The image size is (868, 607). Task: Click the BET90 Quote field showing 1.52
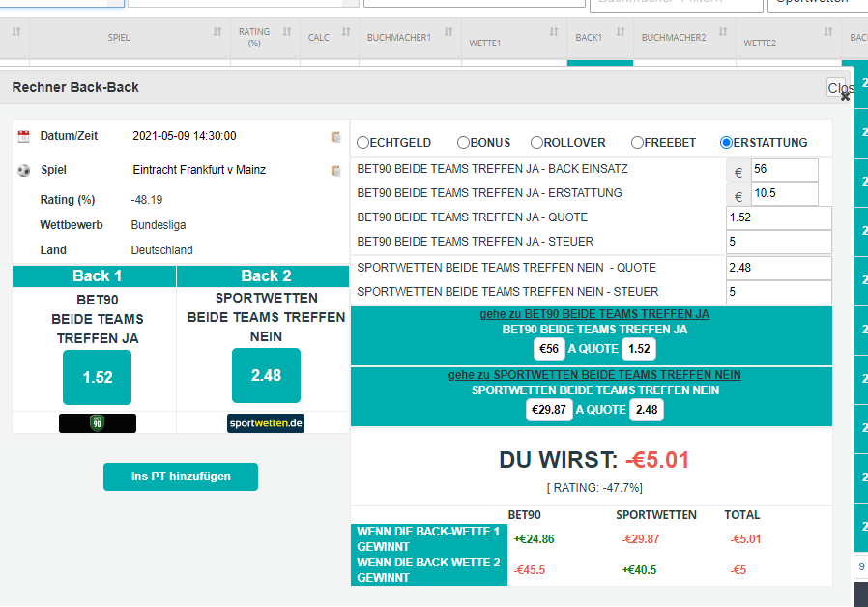tap(779, 218)
